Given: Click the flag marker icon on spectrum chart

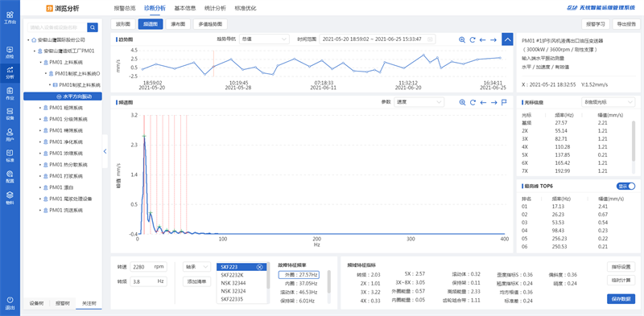Looking at the screenshot, I should click(x=504, y=102).
